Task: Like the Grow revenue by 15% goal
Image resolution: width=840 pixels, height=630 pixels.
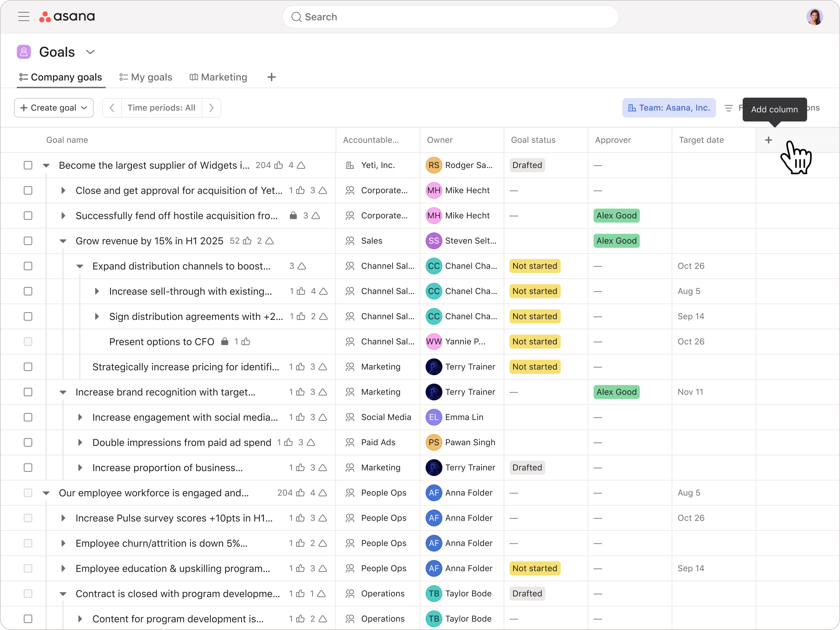Action: pos(247,241)
